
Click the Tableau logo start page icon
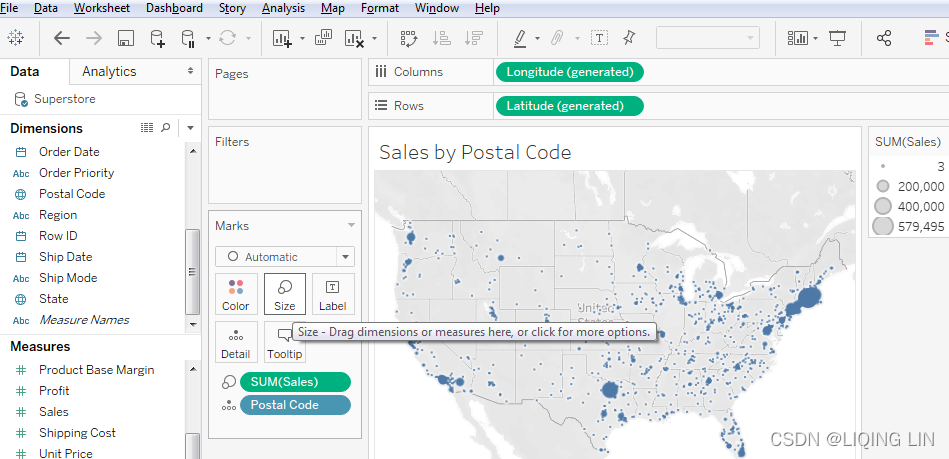pos(16,38)
